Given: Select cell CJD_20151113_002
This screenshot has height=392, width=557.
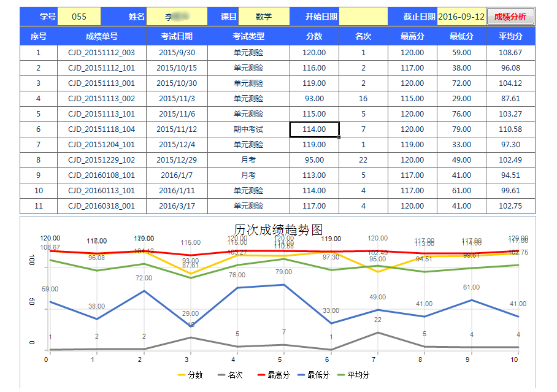Looking at the screenshot, I should click(x=102, y=98).
